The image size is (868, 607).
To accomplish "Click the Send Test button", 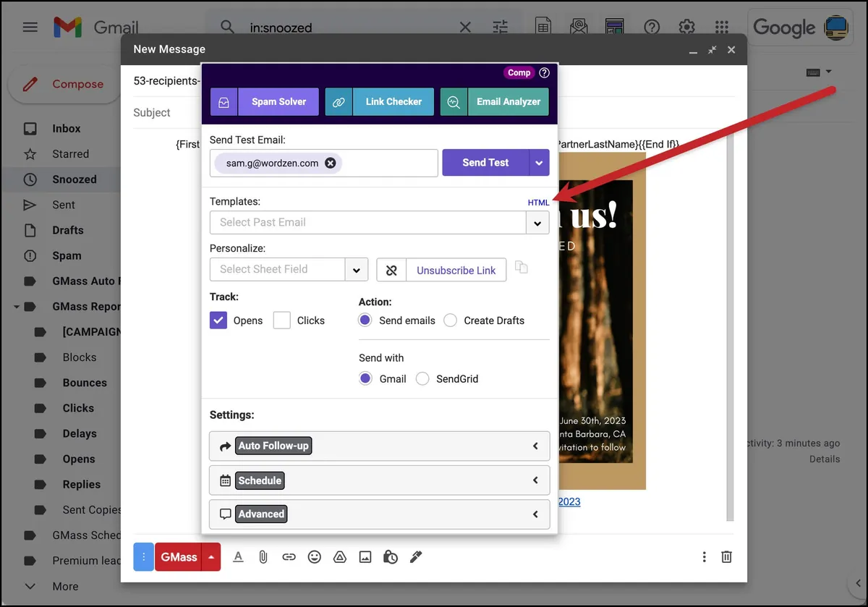I will [485, 163].
